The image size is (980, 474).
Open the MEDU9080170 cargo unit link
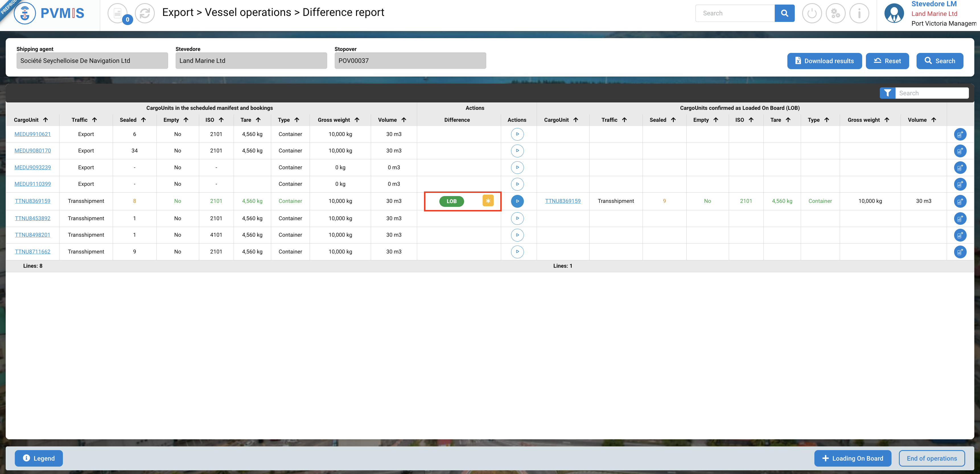coord(33,151)
